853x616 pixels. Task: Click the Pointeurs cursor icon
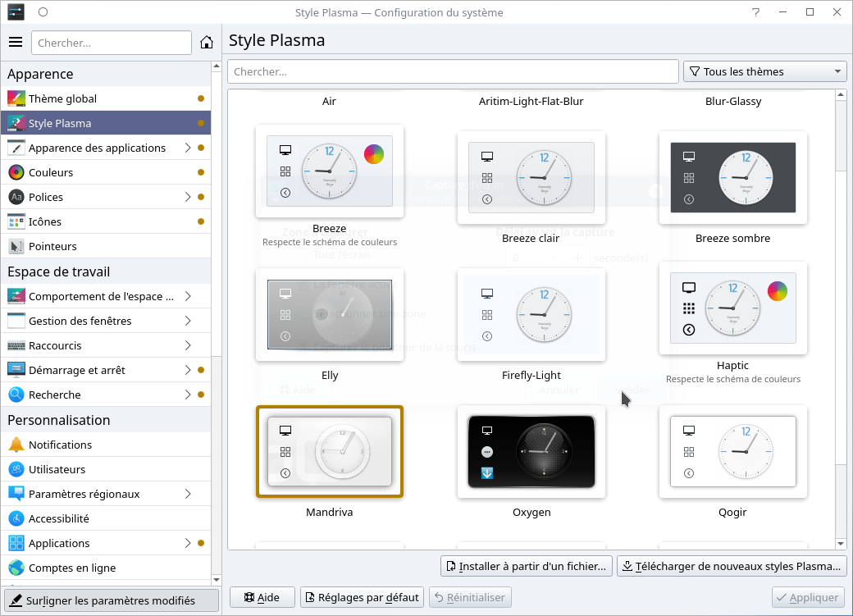tap(16, 246)
